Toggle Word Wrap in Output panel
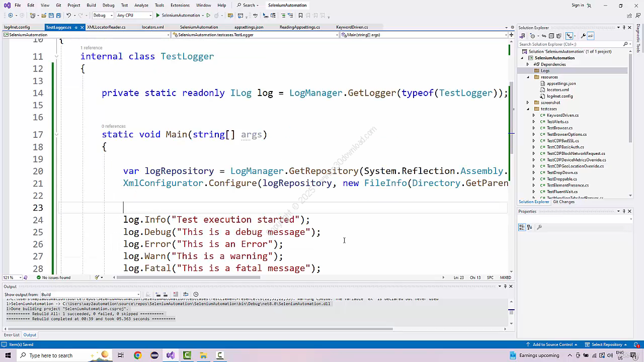 point(186,294)
